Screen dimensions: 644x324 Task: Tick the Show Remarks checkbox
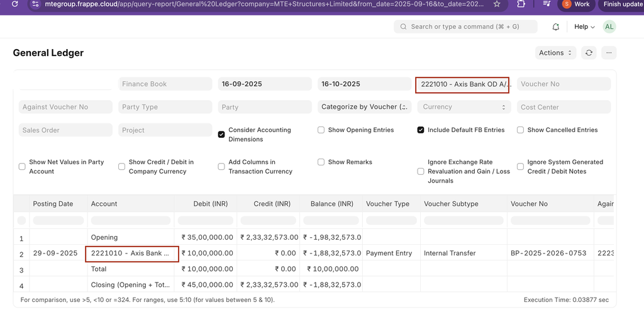321,162
